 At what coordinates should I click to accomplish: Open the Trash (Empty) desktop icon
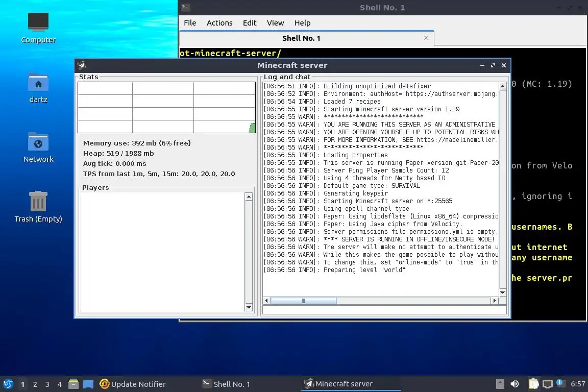coord(38,207)
